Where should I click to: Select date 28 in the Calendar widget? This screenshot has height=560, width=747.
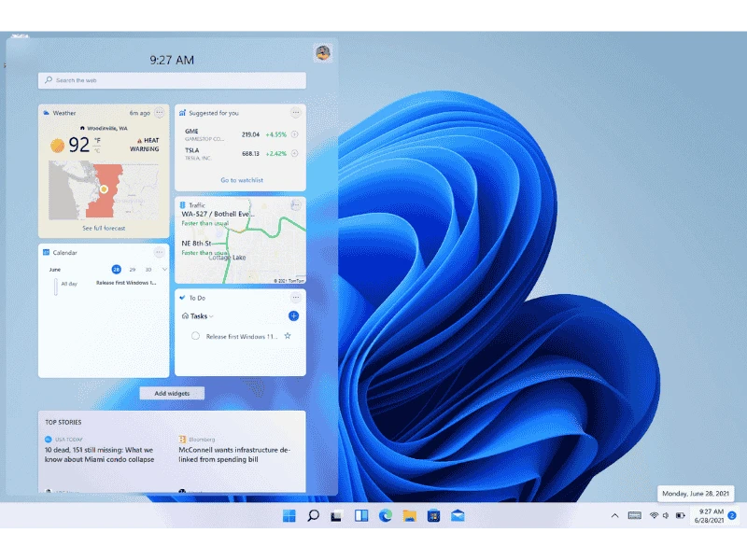click(116, 270)
